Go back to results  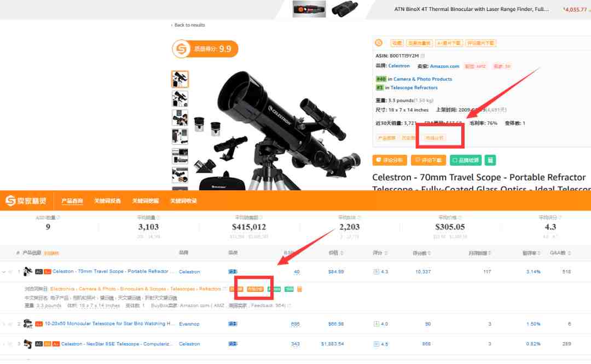(x=188, y=25)
